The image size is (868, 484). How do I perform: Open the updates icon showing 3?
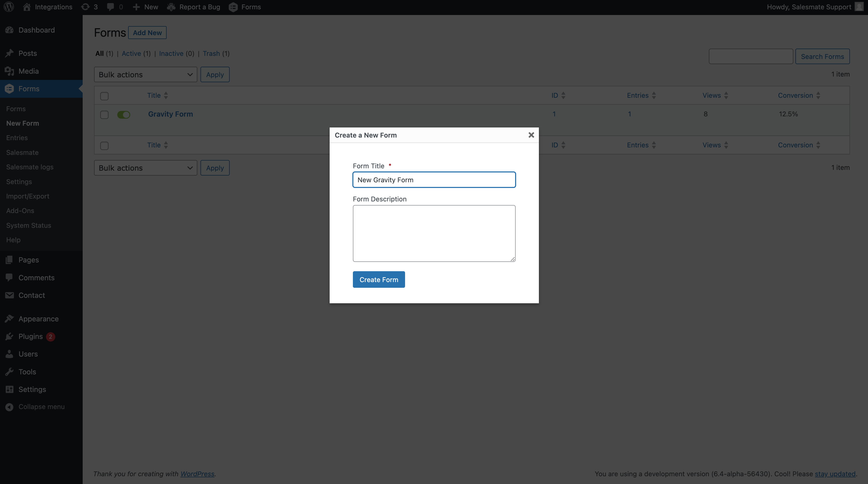(x=85, y=7)
